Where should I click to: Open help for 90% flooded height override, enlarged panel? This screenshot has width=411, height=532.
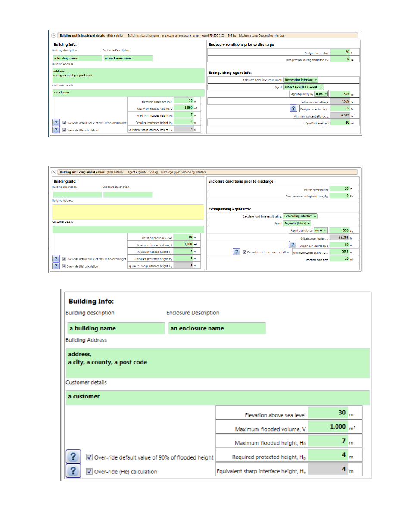pos(73,457)
